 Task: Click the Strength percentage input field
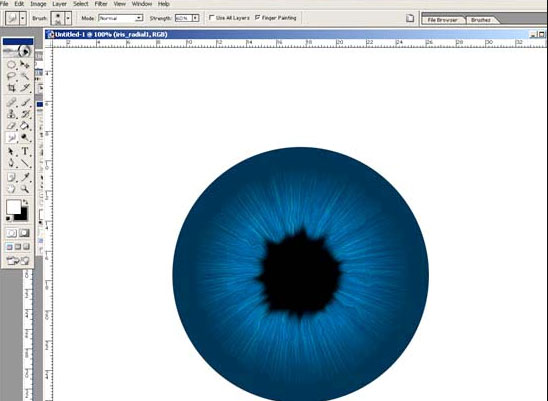(183, 18)
